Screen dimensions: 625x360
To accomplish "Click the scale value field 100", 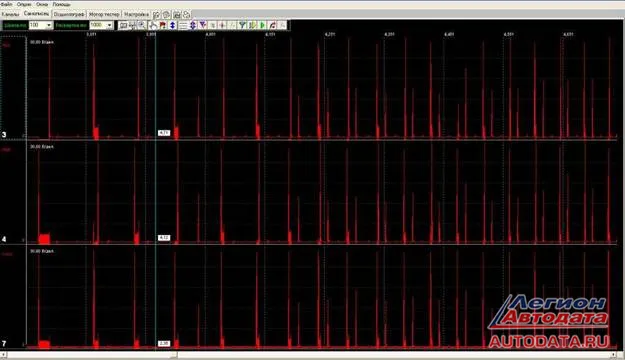I will (37, 25).
